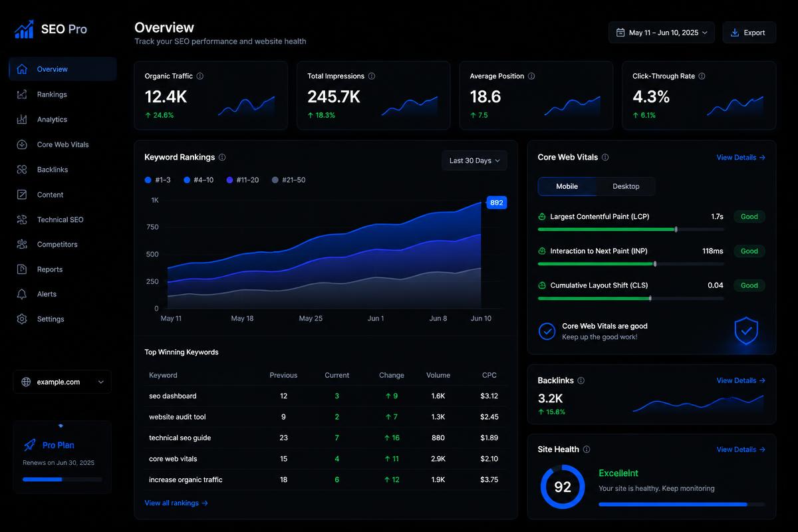
Task: Click the Organic Traffic sparkline chart
Action: (246, 106)
